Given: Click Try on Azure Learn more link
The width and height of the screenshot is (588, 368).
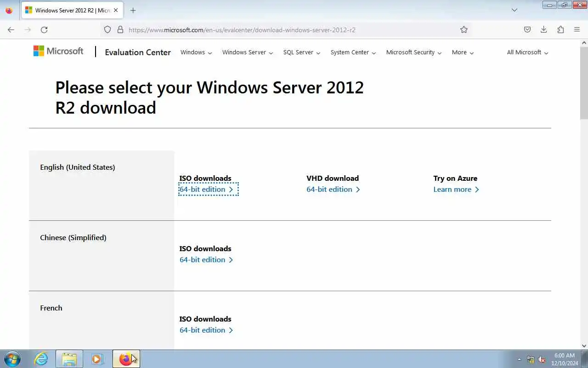Looking at the screenshot, I should click(x=456, y=190).
